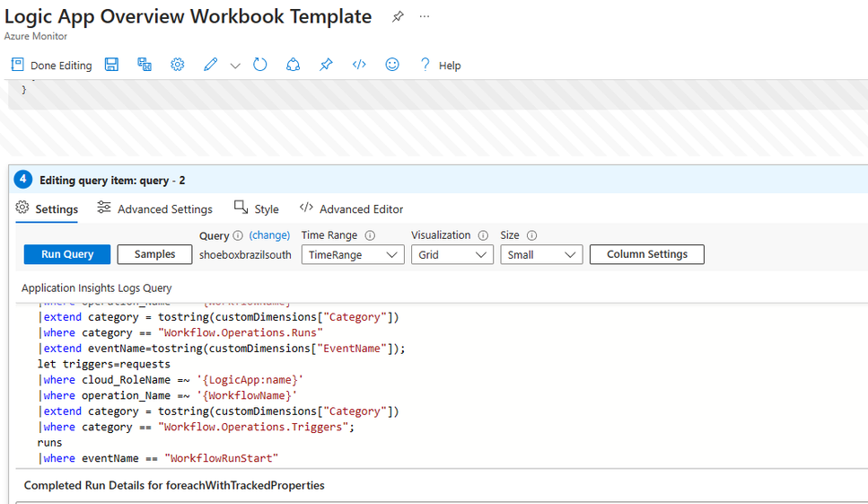868x504 pixels.
Task: Click the line 'let triggers=requests' in the query
Action: [x=103, y=364]
